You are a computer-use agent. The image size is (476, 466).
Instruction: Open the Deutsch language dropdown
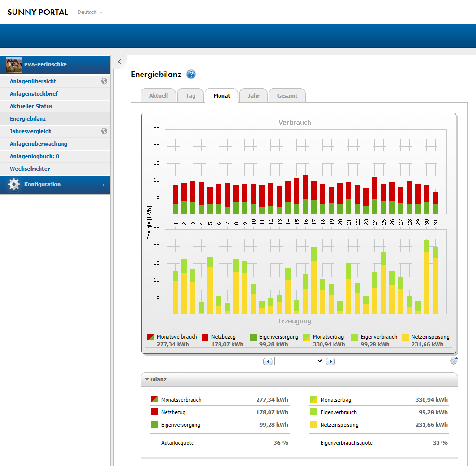(x=90, y=12)
